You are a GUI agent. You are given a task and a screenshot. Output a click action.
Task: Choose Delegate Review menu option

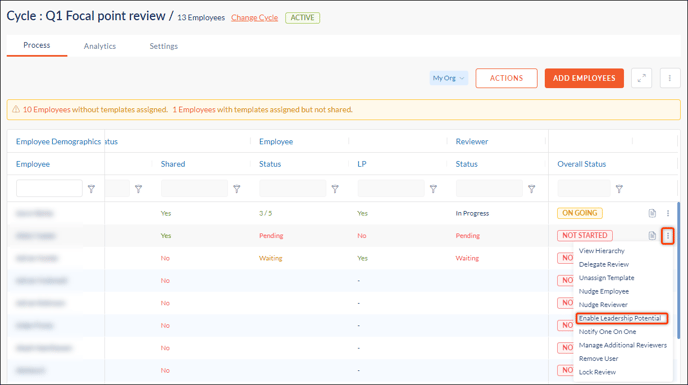[x=604, y=264]
